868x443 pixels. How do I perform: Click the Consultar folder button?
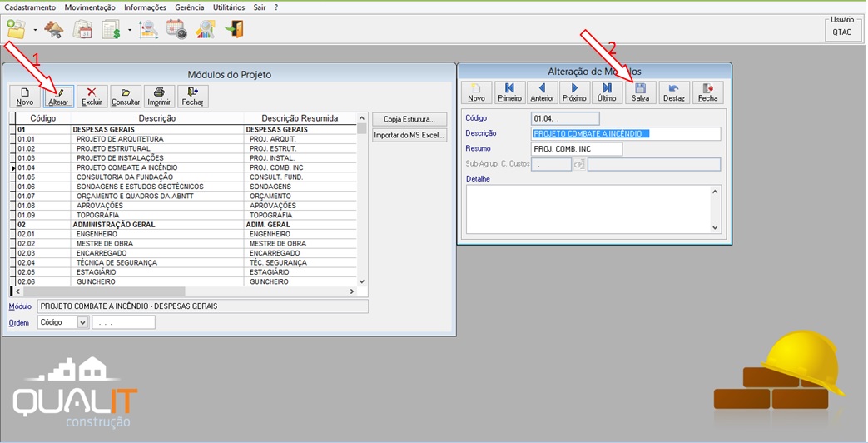click(x=126, y=97)
